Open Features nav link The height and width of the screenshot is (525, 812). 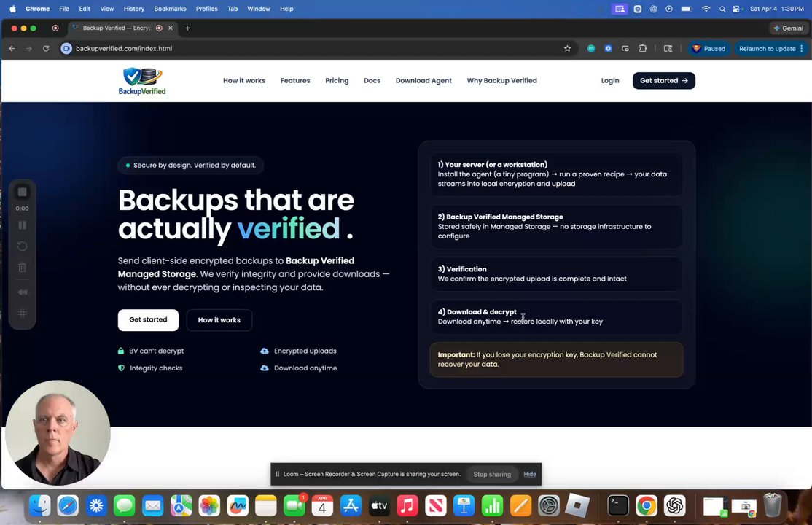tap(295, 81)
